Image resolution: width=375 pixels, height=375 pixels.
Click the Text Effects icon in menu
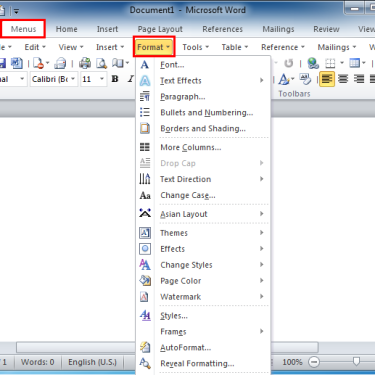[x=145, y=81]
